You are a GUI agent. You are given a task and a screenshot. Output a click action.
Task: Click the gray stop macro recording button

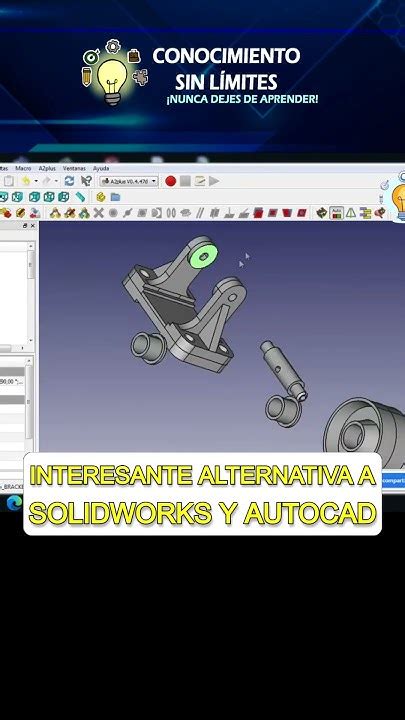(185, 181)
